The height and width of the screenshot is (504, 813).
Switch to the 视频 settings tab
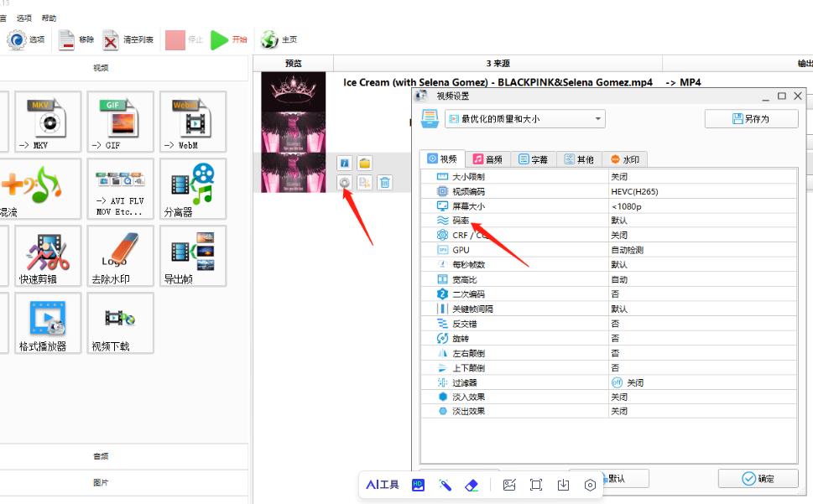point(442,159)
